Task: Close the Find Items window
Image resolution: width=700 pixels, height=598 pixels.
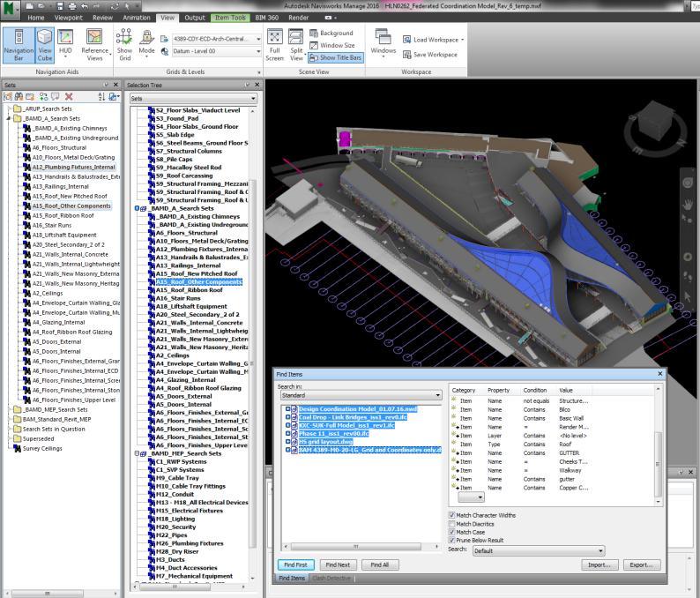Action: pyautogui.click(x=659, y=373)
